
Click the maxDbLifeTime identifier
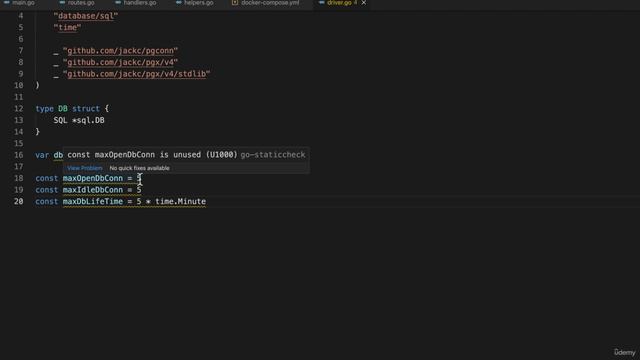pos(93,202)
